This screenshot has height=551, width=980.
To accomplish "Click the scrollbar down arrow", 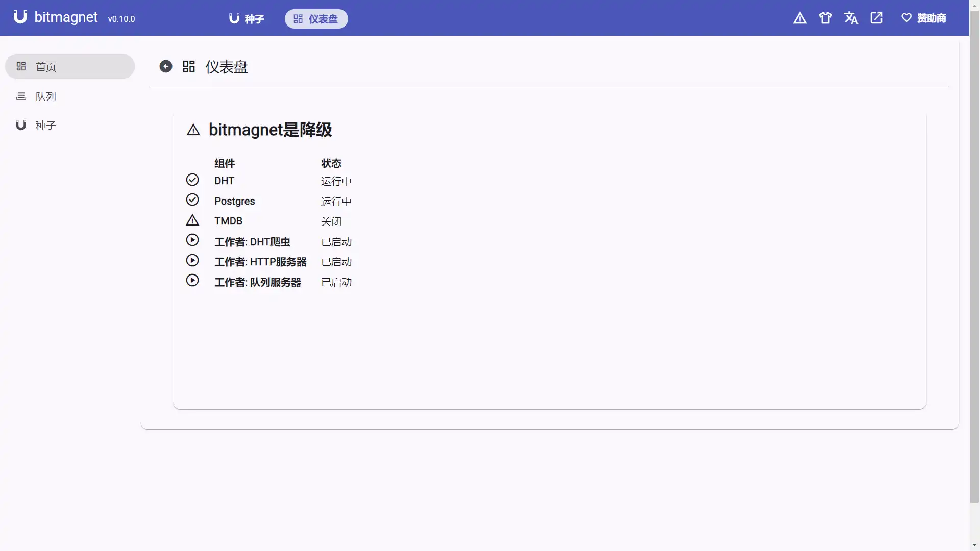I will point(974,545).
